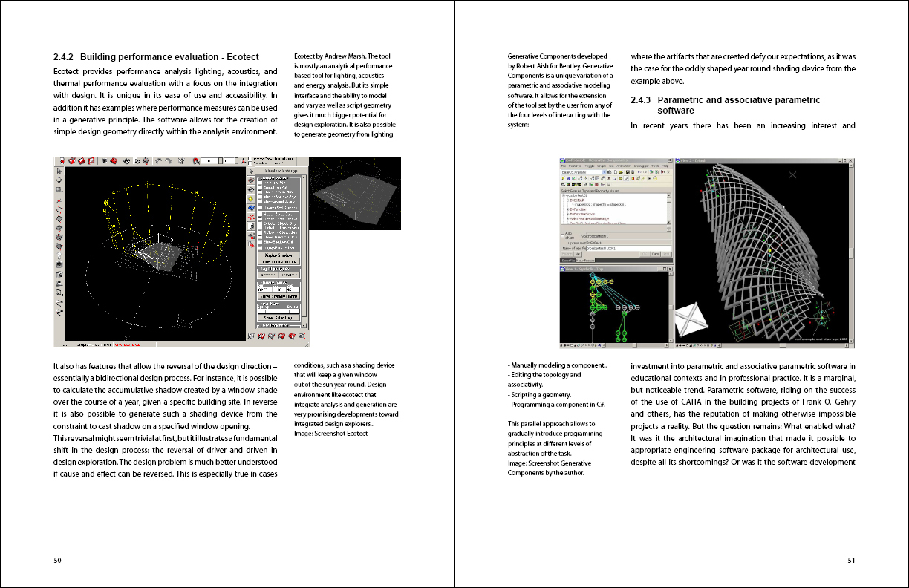Expand the SelectFeaturesWithinRange tree node
Image resolution: width=909 pixels, height=588 pixels.
tap(568, 218)
